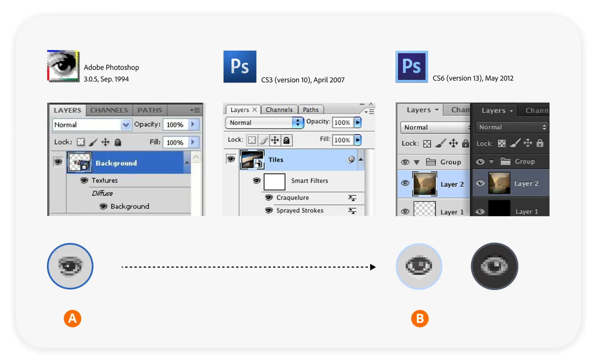This screenshot has width=597, height=364.
Task: Click lock transparent pixels icon in CS3 panel
Action: [252, 140]
